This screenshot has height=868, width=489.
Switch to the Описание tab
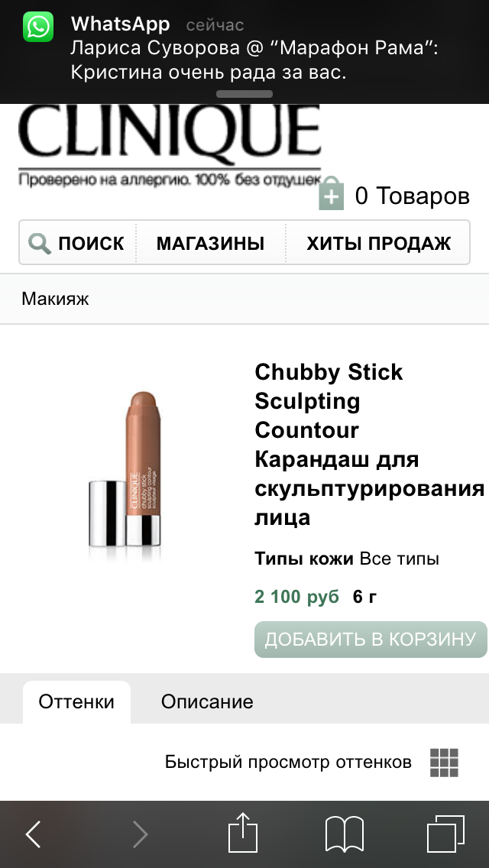click(207, 702)
